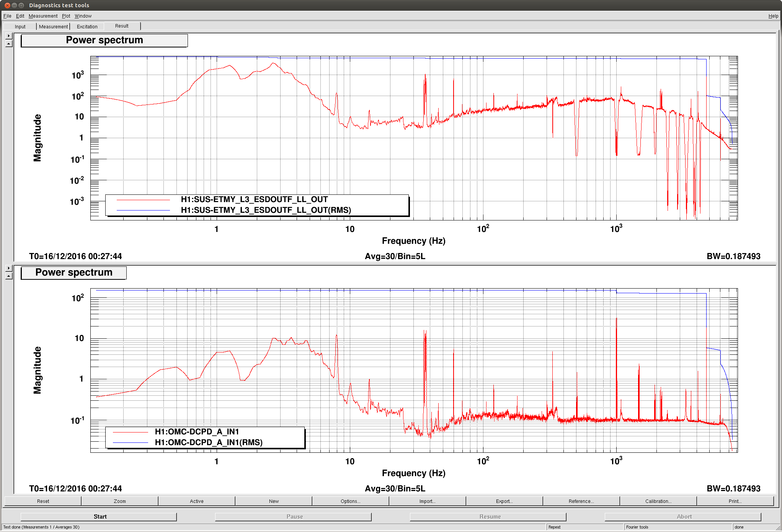Switch to the Input tab
782x532 pixels.
click(20, 26)
